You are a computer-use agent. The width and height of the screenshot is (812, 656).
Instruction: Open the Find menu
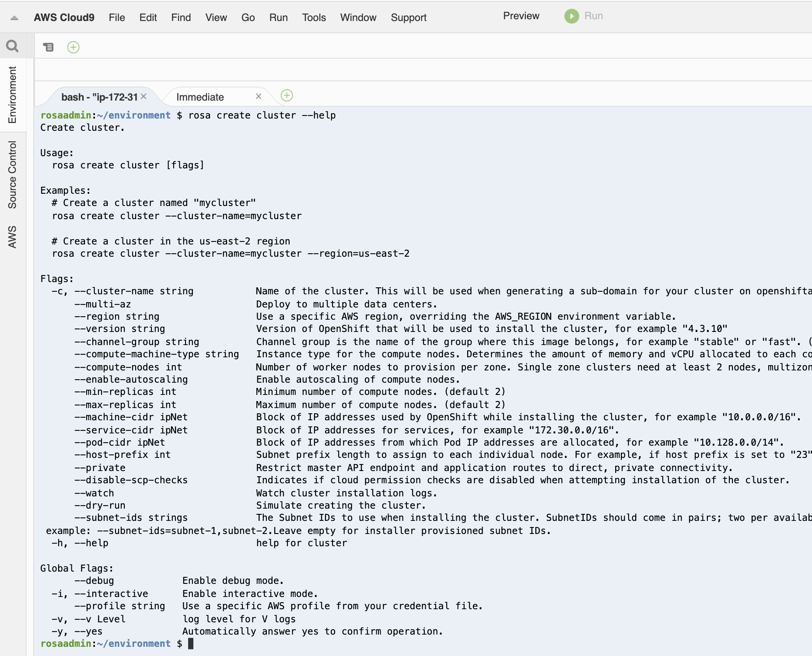coord(181,17)
